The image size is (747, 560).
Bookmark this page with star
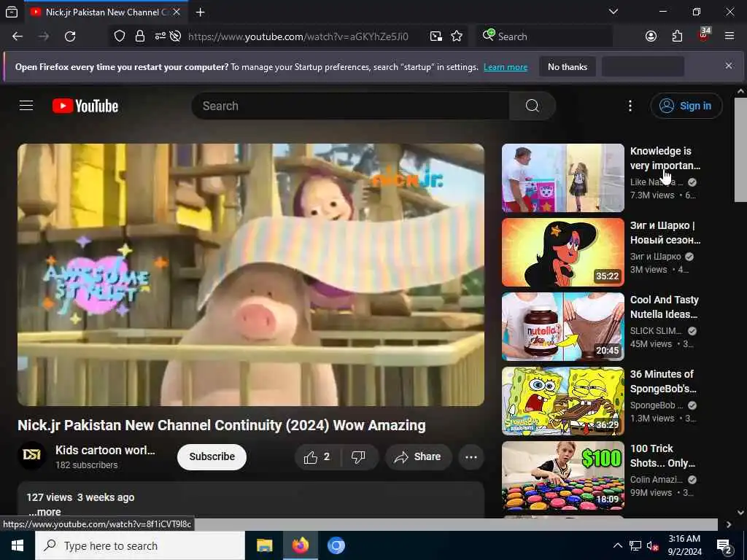tap(457, 36)
